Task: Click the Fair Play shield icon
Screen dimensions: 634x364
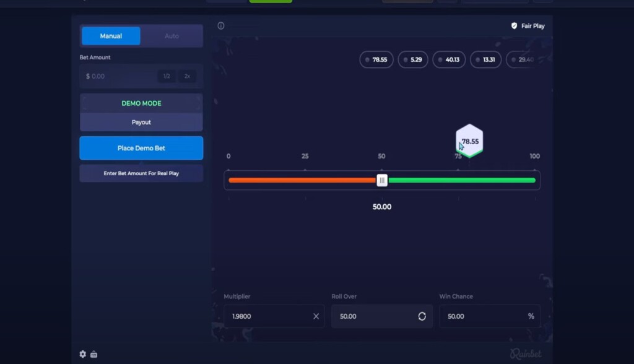Action: [x=514, y=26]
